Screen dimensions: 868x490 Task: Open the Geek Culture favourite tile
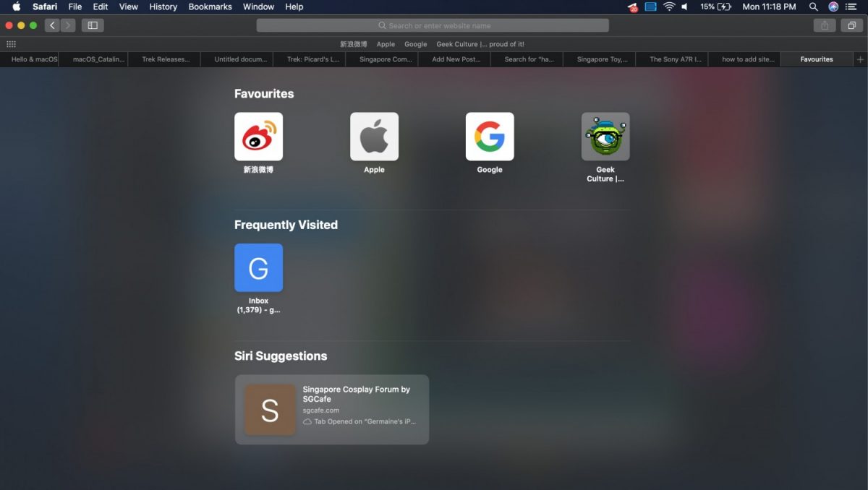pyautogui.click(x=605, y=137)
